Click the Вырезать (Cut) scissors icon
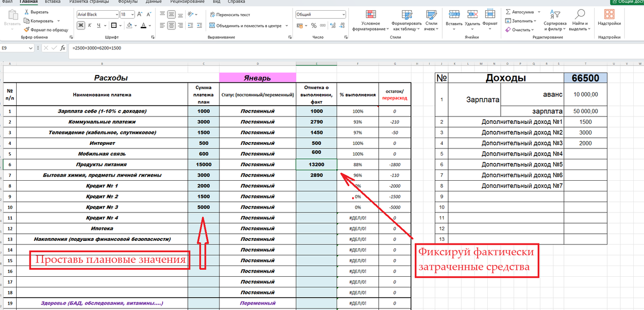The image size is (644, 310). [26, 12]
